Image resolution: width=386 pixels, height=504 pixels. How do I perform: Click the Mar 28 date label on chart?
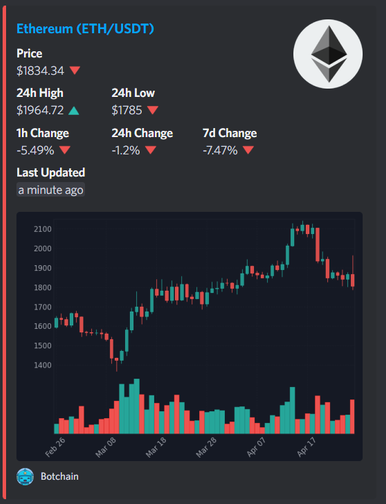coord(206,447)
